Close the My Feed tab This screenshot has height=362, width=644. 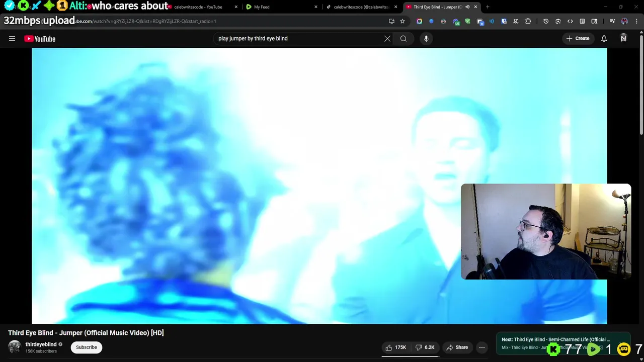[316, 7]
